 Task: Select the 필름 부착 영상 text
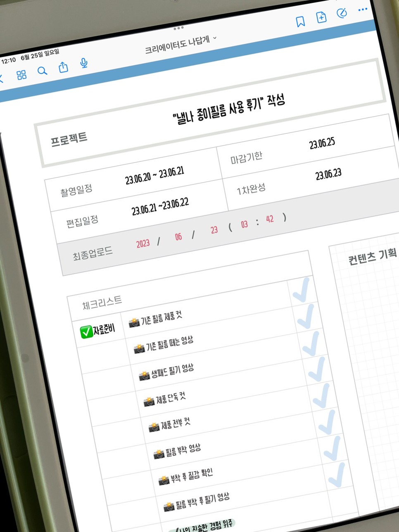(x=183, y=450)
